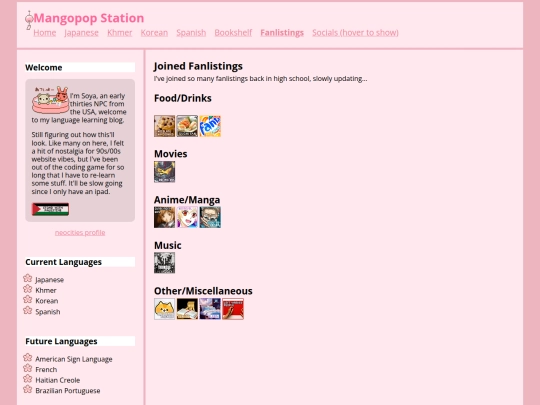Open the third Anime/Manga glasses character thumbnail

pyautogui.click(x=210, y=217)
